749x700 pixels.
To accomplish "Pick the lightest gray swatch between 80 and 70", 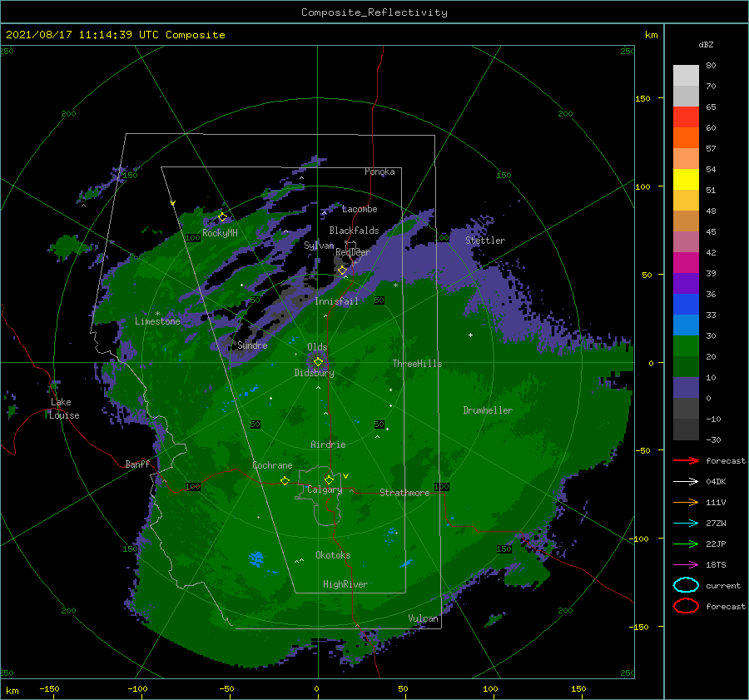I will pos(686,76).
